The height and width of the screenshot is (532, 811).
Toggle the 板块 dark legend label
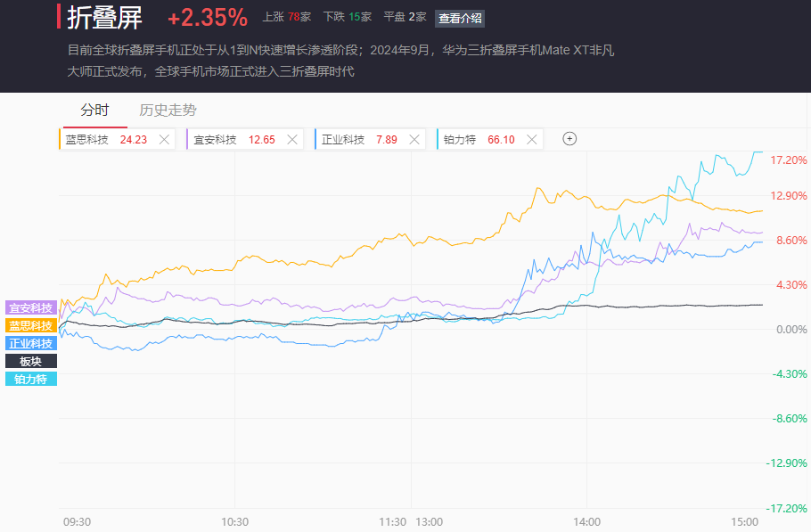[31, 361]
